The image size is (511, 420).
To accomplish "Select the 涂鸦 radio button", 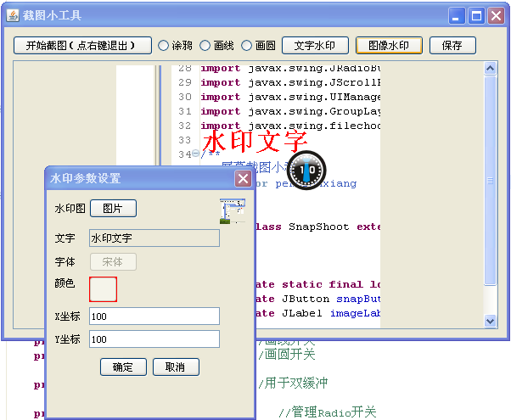I will pyautogui.click(x=163, y=45).
